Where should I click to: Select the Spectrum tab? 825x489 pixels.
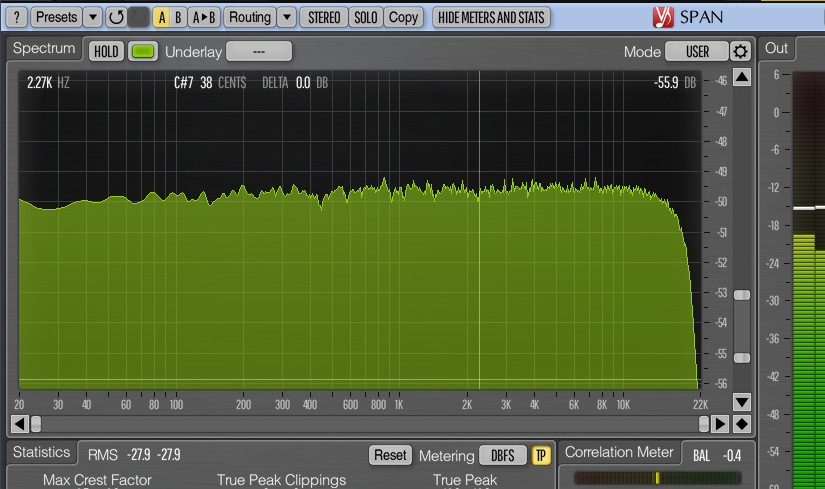(x=44, y=48)
